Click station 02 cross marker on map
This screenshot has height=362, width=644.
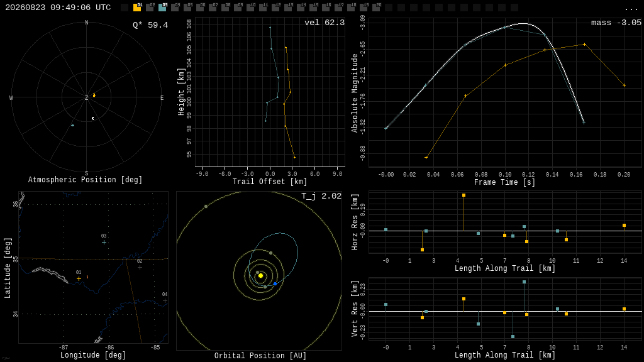pyautogui.click(x=140, y=267)
